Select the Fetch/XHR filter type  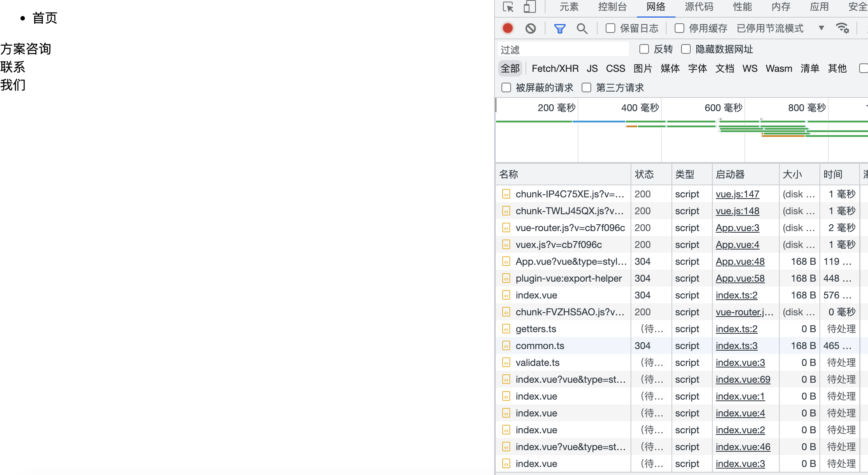(x=555, y=69)
